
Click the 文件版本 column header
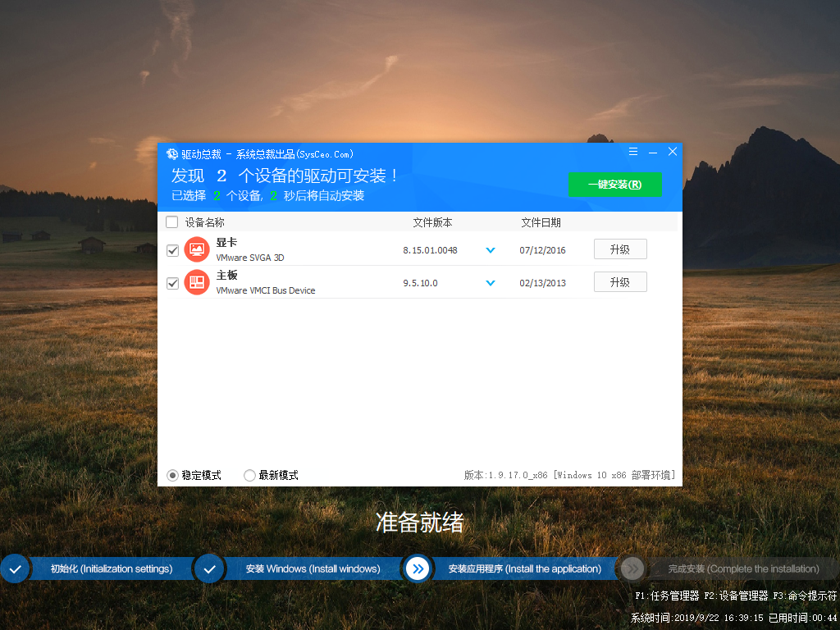coord(432,222)
